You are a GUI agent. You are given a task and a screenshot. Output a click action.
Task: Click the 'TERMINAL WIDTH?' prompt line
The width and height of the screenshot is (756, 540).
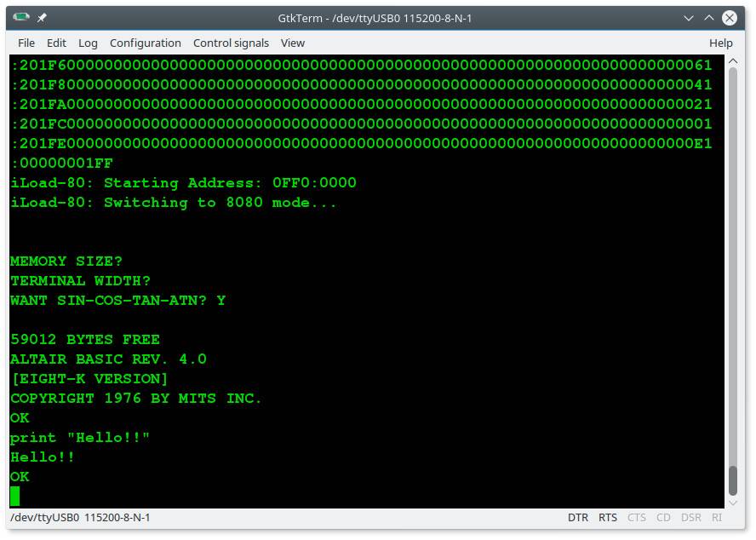(x=81, y=281)
